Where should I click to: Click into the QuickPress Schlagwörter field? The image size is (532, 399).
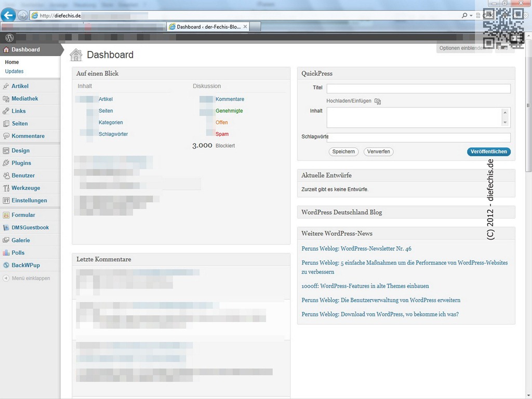click(418, 137)
